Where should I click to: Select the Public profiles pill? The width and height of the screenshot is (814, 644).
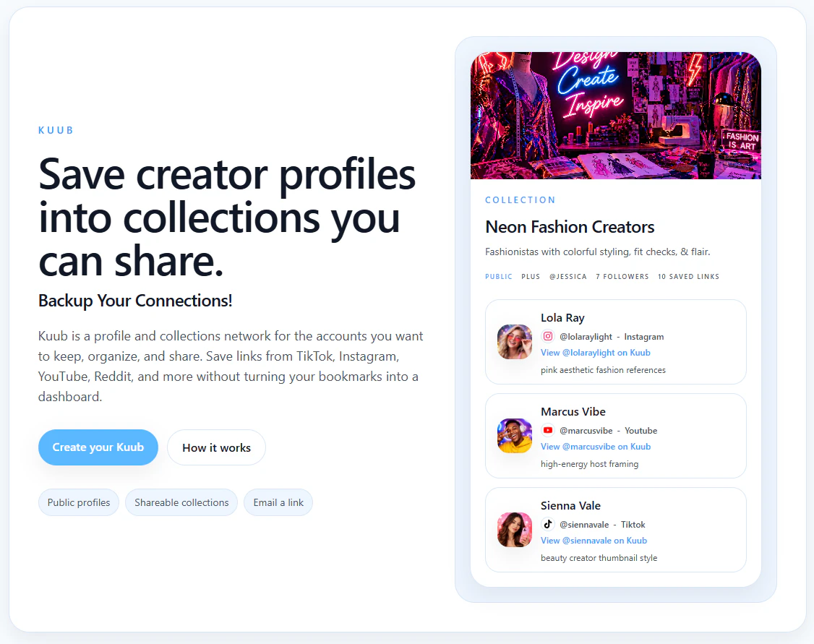[78, 502]
